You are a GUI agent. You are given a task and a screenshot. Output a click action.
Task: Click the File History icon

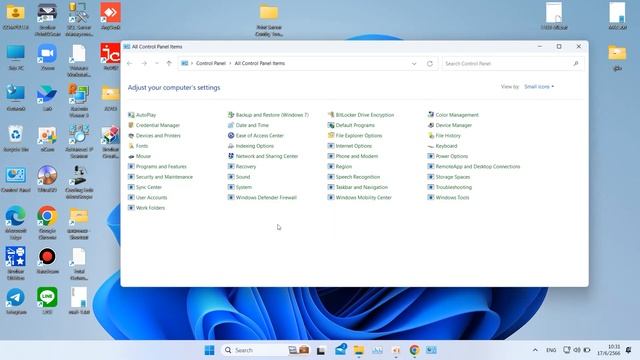coord(431,136)
